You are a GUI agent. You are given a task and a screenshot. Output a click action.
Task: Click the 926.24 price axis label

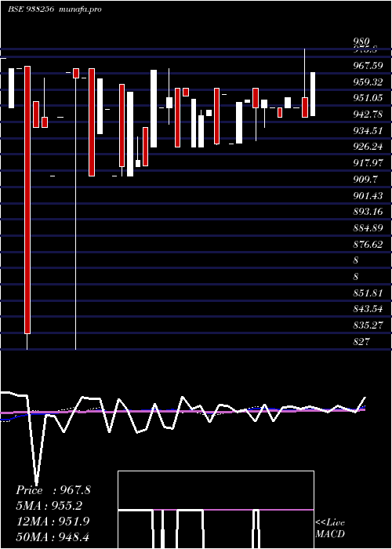368,147
